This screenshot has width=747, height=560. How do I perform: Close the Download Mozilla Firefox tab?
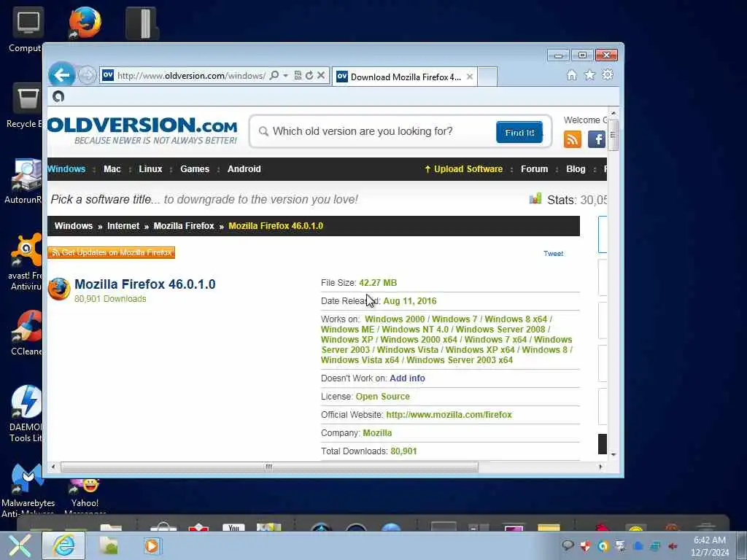point(470,77)
